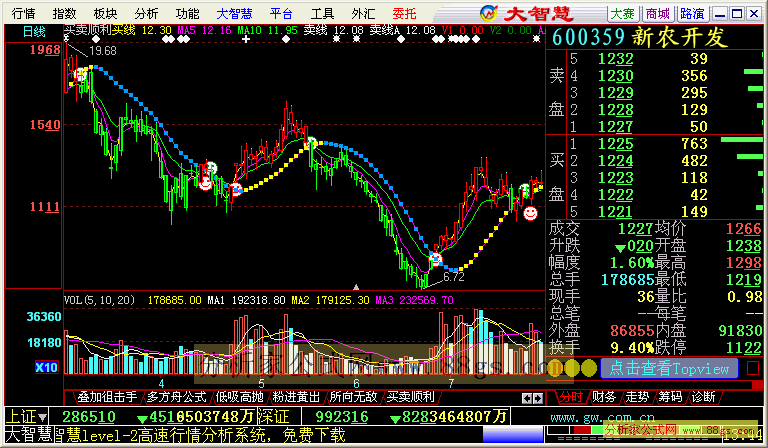Click the 点击查看Topview button

coord(669,368)
